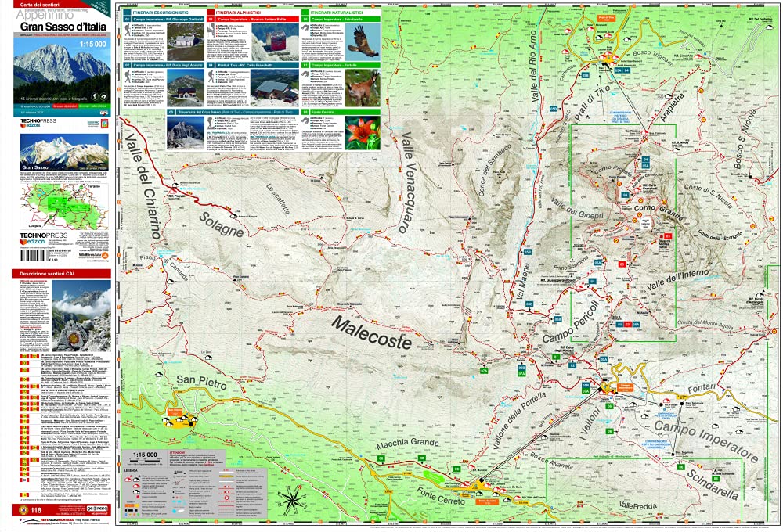Click the Piano di Camarda label
Screen dimensions: 783x532
(164, 268)
